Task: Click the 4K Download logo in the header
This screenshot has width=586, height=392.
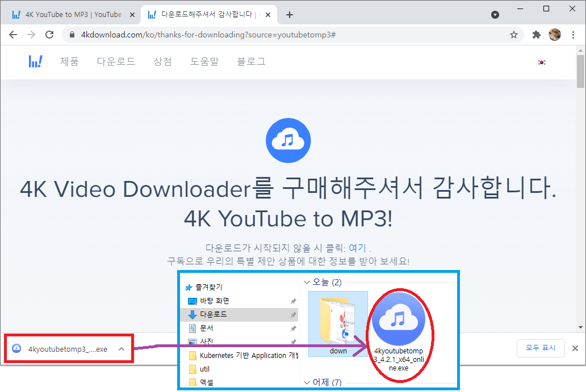Action: (x=36, y=61)
